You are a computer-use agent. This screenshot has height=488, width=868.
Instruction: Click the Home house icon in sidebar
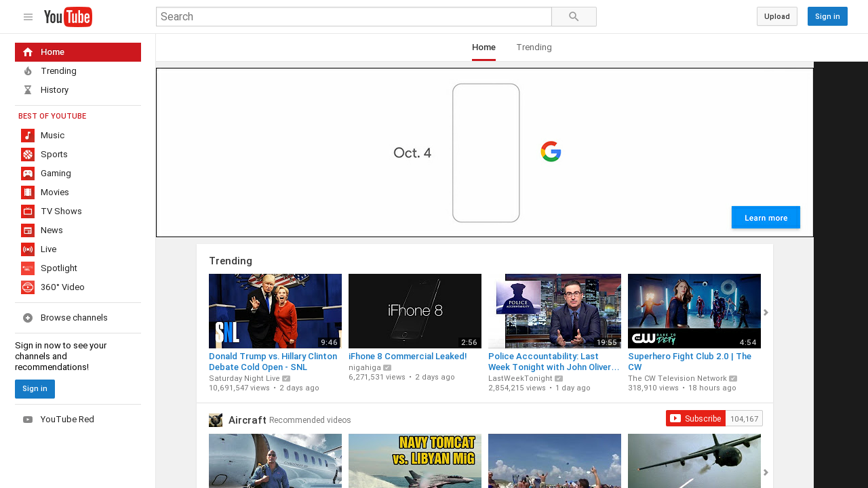[x=28, y=52]
